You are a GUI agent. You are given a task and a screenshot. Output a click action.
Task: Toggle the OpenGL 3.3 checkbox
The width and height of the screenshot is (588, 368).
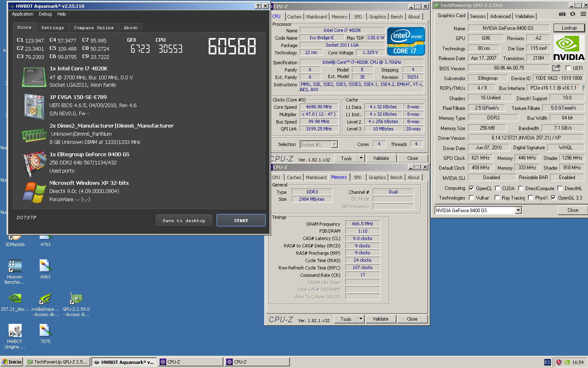pyautogui.click(x=553, y=198)
